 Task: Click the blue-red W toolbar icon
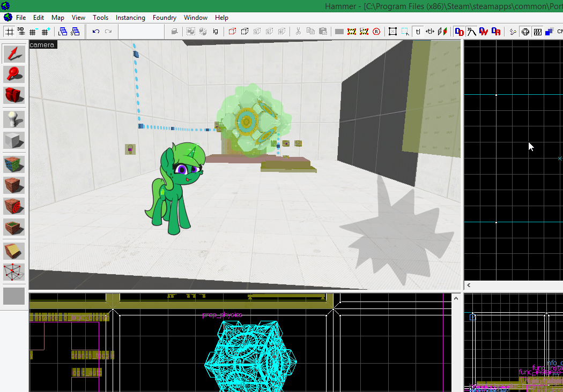click(x=484, y=32)
